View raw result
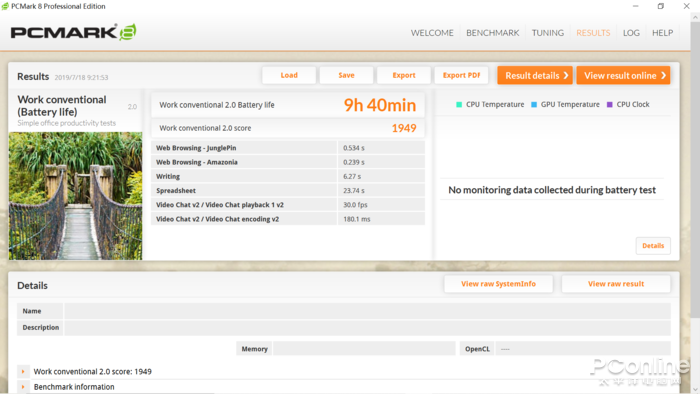The width and height of the screenshot is (700, 394). tap(616, 284)
